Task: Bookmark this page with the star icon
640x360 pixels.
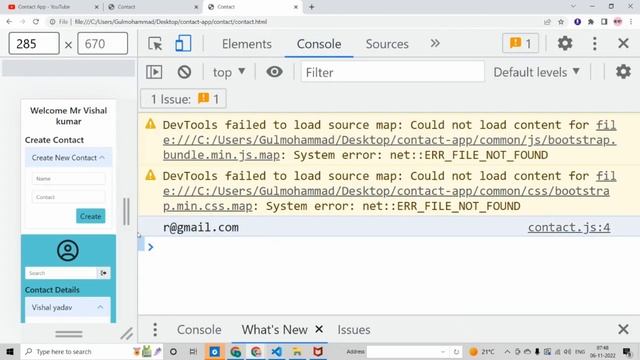Action: pyautogui.click(x=561, y=22)
